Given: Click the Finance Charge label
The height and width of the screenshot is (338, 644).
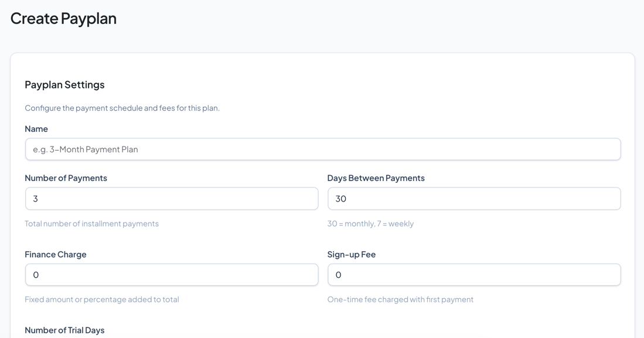Looking at the screenshot, I should click(x=55, y=254).
